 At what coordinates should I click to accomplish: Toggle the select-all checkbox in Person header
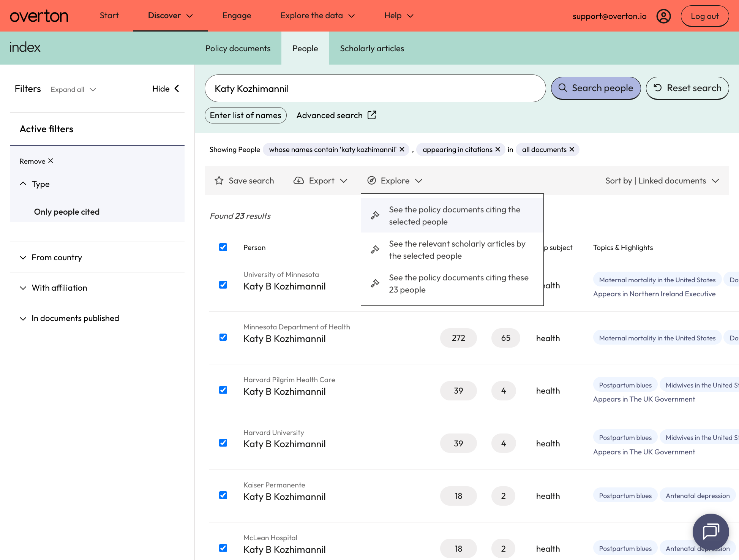223,247
